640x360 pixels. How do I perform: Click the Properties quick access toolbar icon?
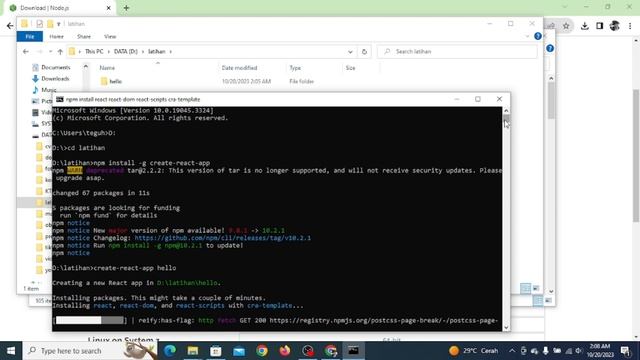(39, 24)
